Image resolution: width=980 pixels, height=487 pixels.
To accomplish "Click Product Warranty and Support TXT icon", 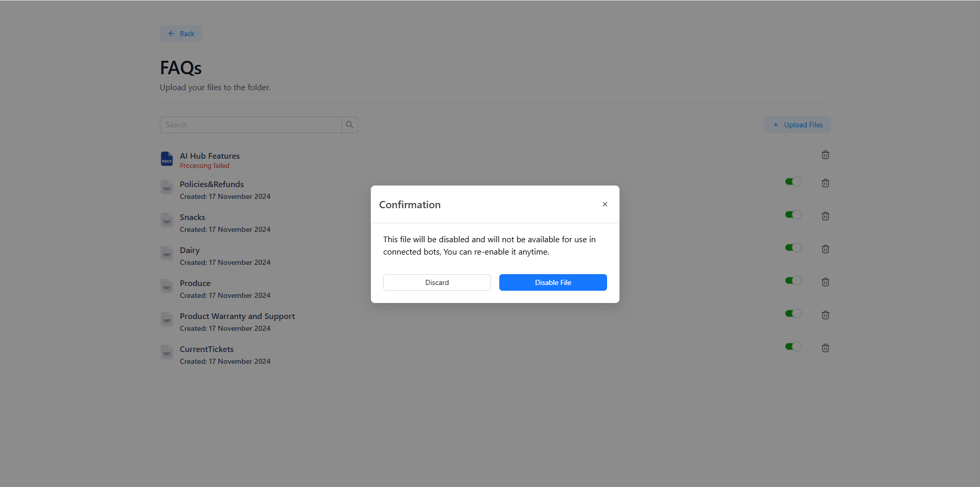I will [167, 319].
